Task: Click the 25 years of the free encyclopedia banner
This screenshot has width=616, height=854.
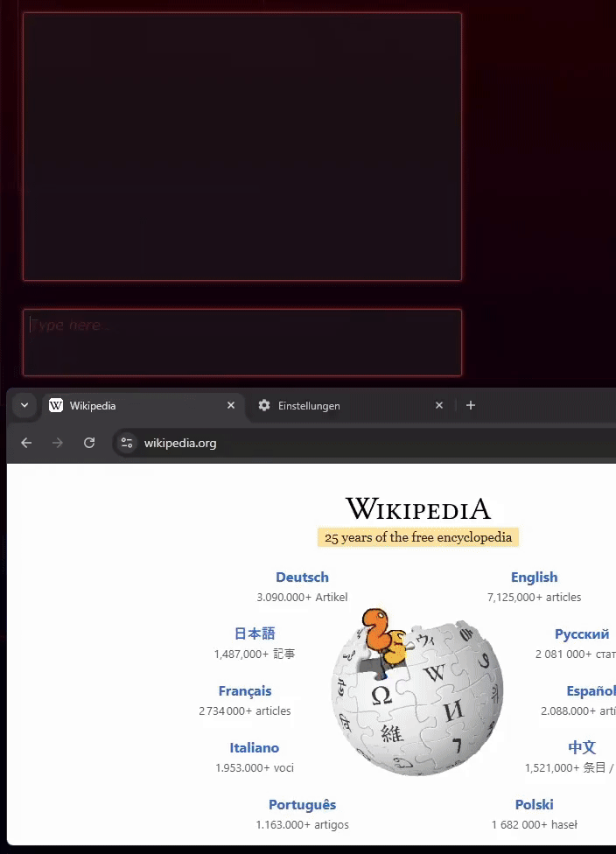Action: (418, 537)
